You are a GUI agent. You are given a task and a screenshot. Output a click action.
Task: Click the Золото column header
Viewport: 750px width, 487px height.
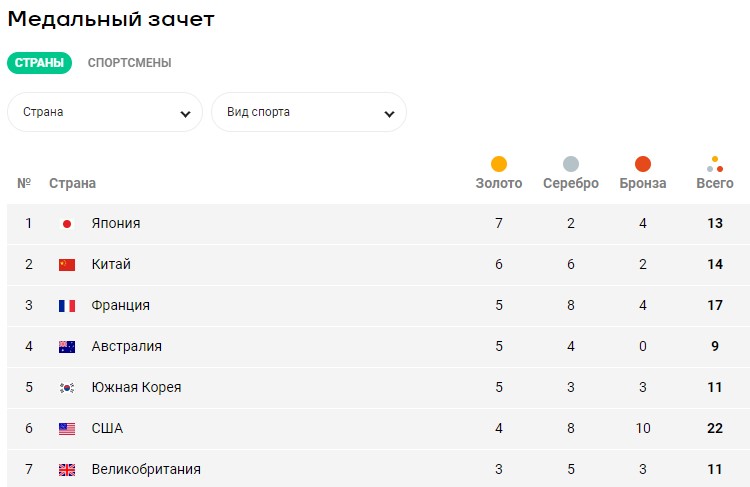click(499, 184)
